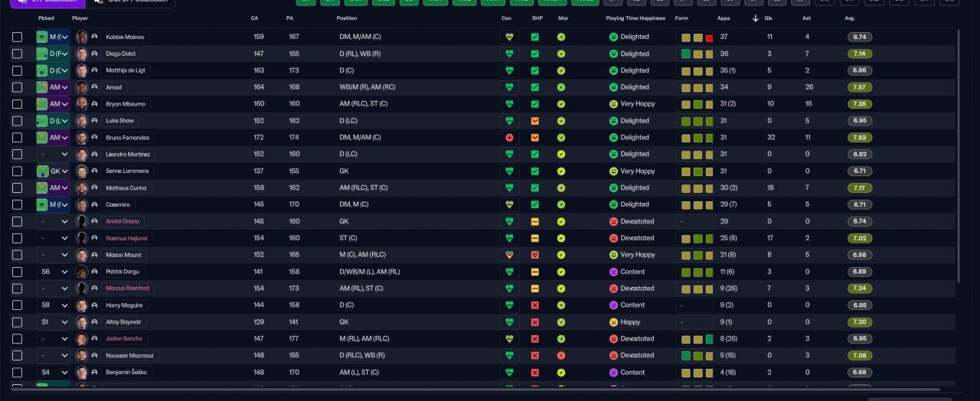The height and width of the screenshot is (401, 980).
Task: Sort by the CA column header
Action: point(254,18)
